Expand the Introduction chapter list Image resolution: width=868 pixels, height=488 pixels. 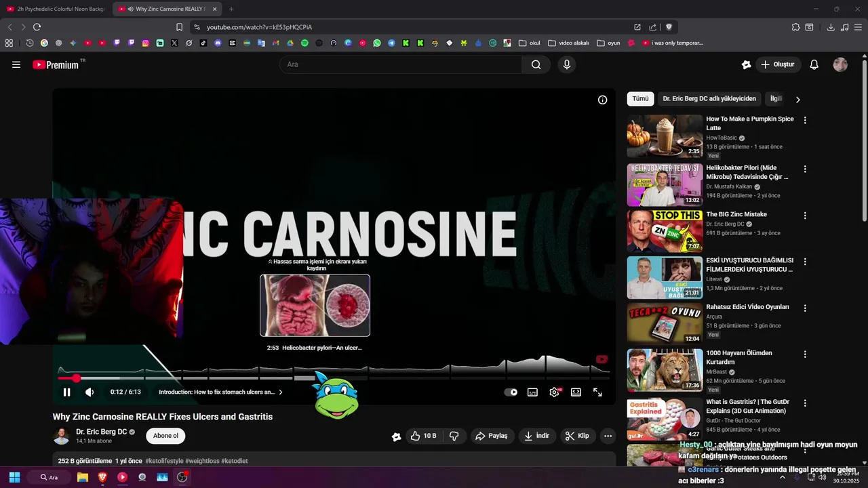[x=220, y=392]
